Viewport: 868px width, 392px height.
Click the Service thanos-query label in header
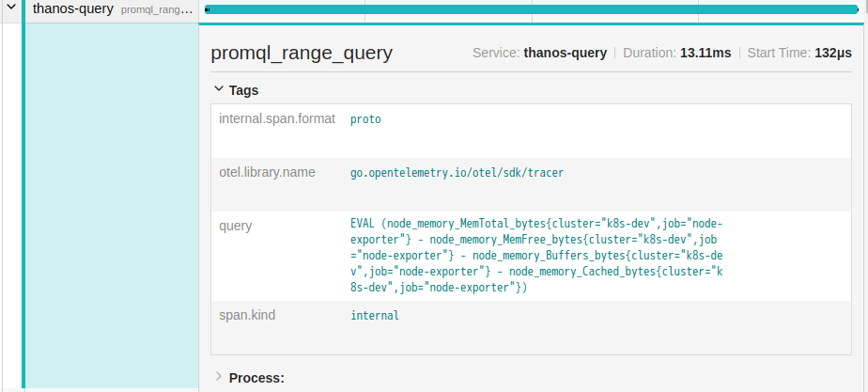540,54
